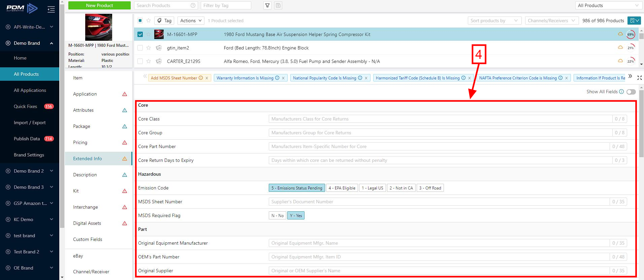Click the PDM Automotive logo
The image size is (644, 280).
pos(22,8)
